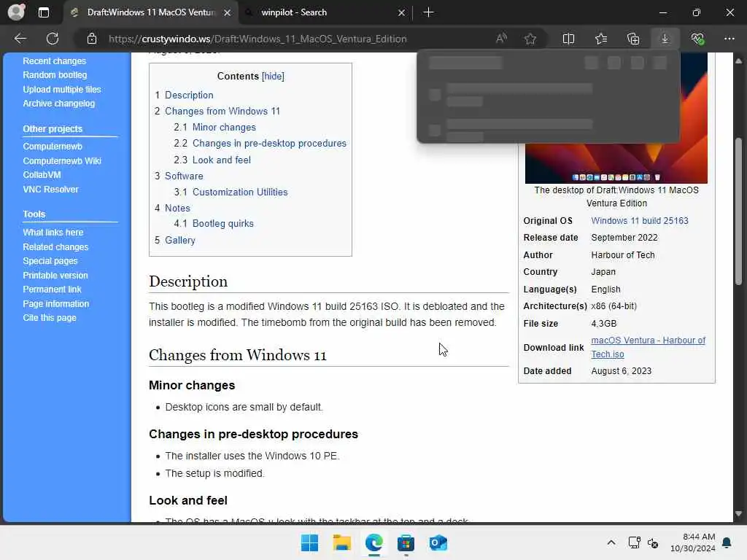Jump to 3 Software section
Screen dimensions: 747x560
click(179, 176)
